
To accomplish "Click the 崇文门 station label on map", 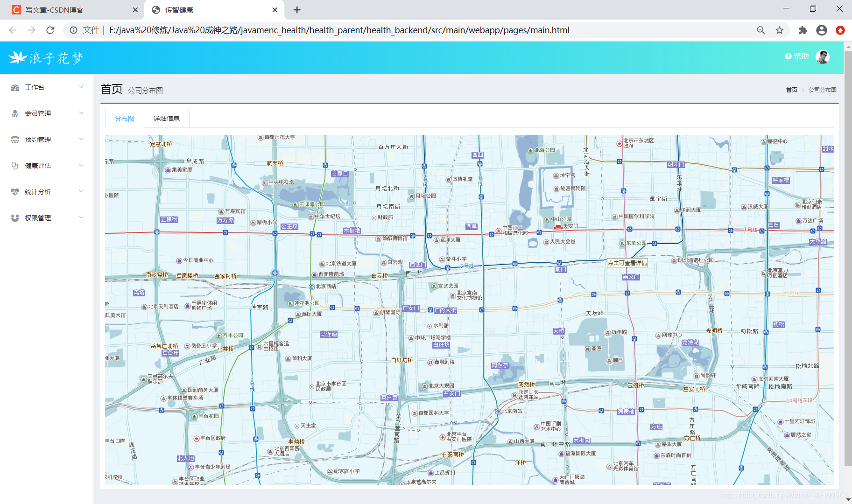I will [x=631, y=277].
